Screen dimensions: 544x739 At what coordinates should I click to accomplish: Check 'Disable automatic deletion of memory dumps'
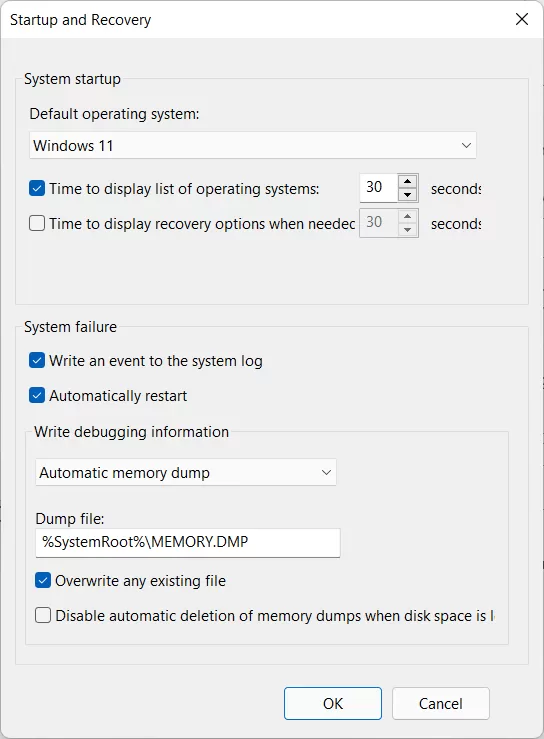pos(43,615)
